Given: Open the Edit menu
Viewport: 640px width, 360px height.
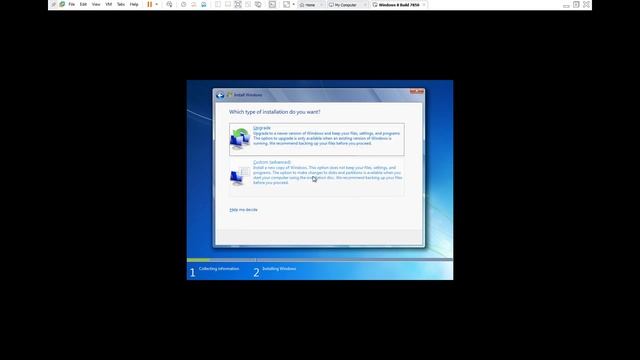Looking at the screenshot, I should coord(83,4).
